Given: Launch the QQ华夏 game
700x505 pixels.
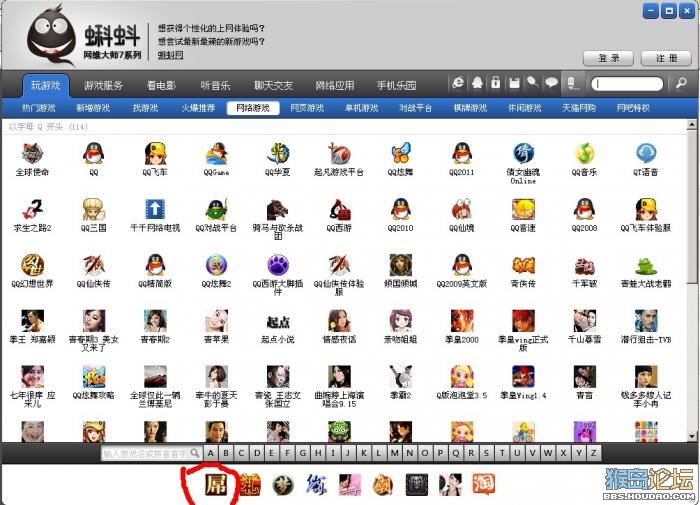Looking at the screenshot, I should click(x=278, y=154).
